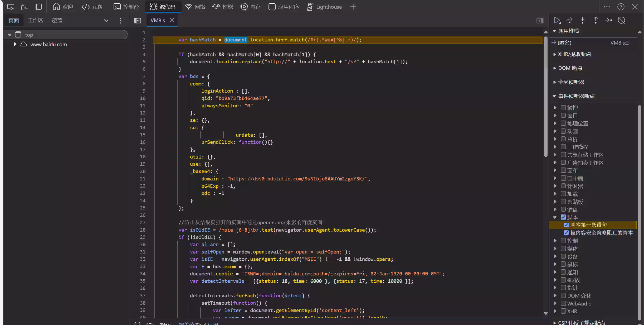Step out of current function
The image size is (644, 325).
tap(596, 20)
